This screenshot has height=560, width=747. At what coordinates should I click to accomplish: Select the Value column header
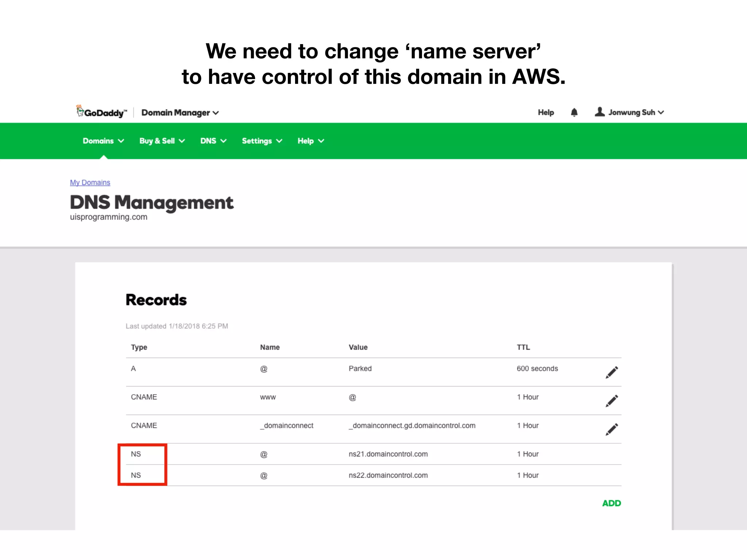pos(358,347)
